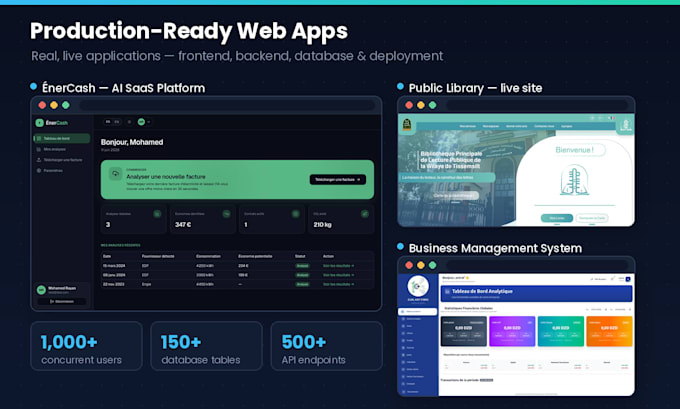680x409 pixels.
Task: Open Tableau de bord in ÉnerCash sidebar
Action: pyautogui.click(x=62, y=138)
